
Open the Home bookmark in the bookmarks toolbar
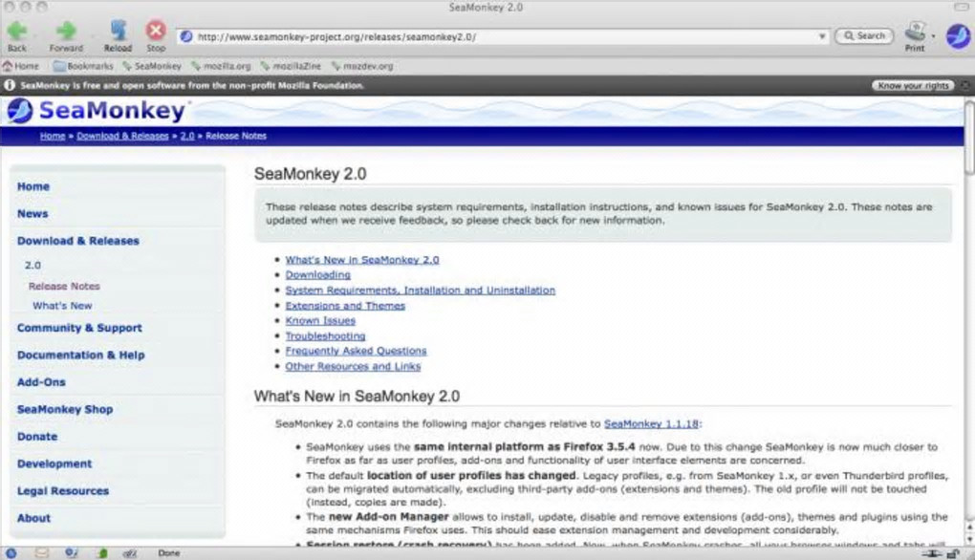click(x=20, y=66)
